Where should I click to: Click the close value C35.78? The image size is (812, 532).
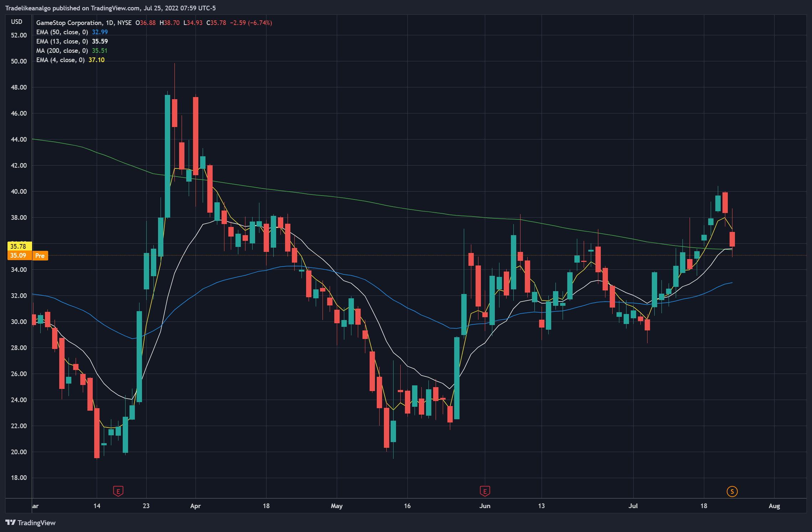tap(216, 23)
